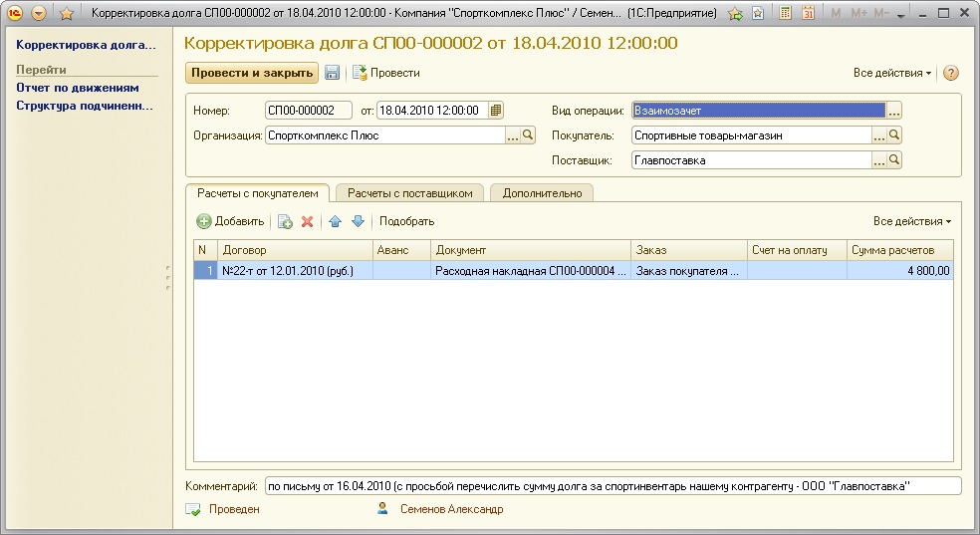Click the ellipsis button of Покупатель field
Image resolution: width=980 pixels, height=535 pixels.
click(879, 135)
